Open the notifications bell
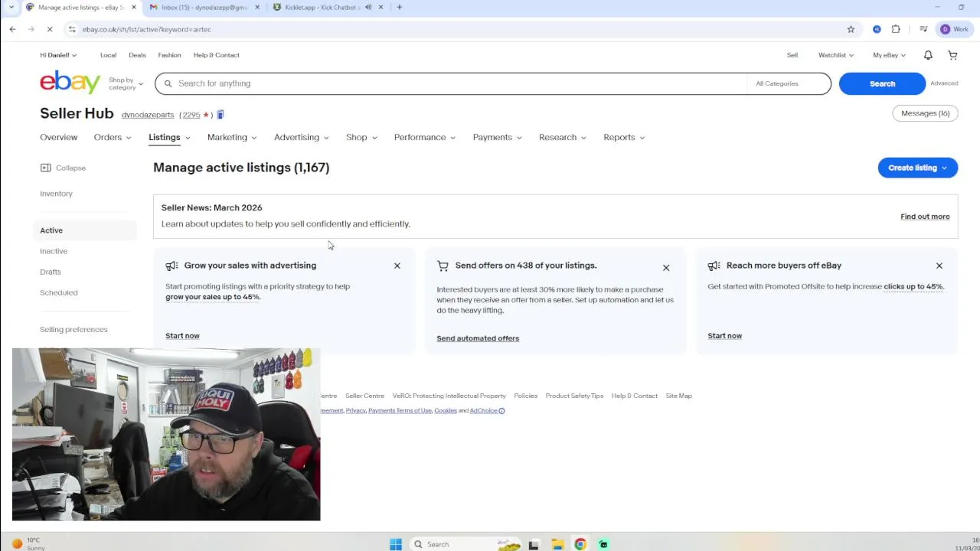980x551 pixels. pyautogui.click(x=928, y=55)
